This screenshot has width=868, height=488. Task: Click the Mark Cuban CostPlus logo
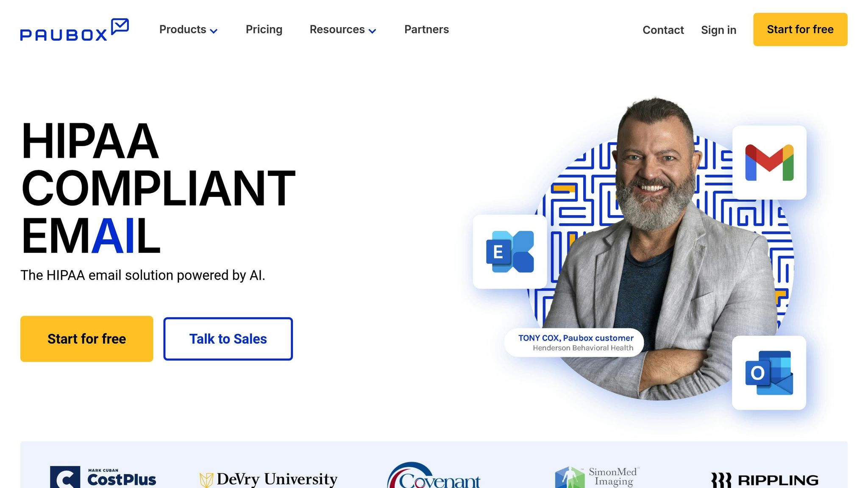click(x=103, y=477)
